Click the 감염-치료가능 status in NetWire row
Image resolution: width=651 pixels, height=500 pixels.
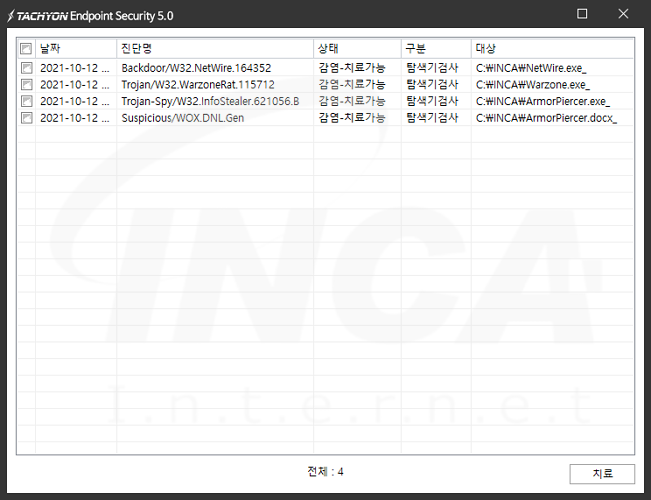pyautogui.click(x=352, y=68)
